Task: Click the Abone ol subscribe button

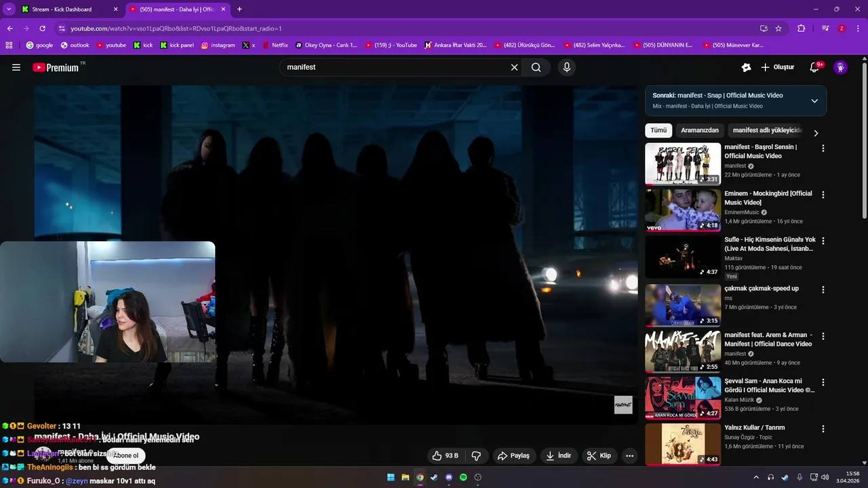Action: pos(125,455)
